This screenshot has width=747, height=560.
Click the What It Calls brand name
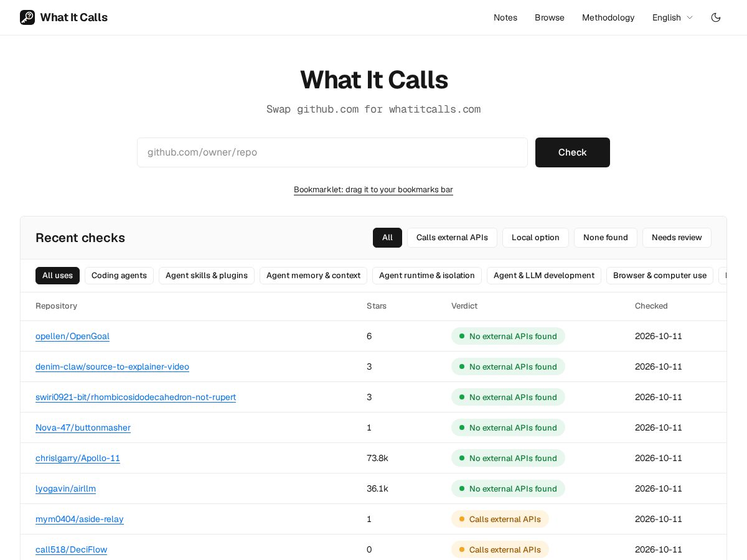[x=74, y=17]
